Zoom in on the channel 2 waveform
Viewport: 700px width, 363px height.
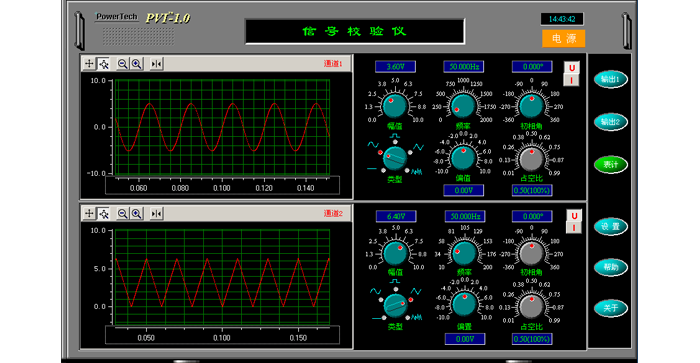[x=137, y=213]
